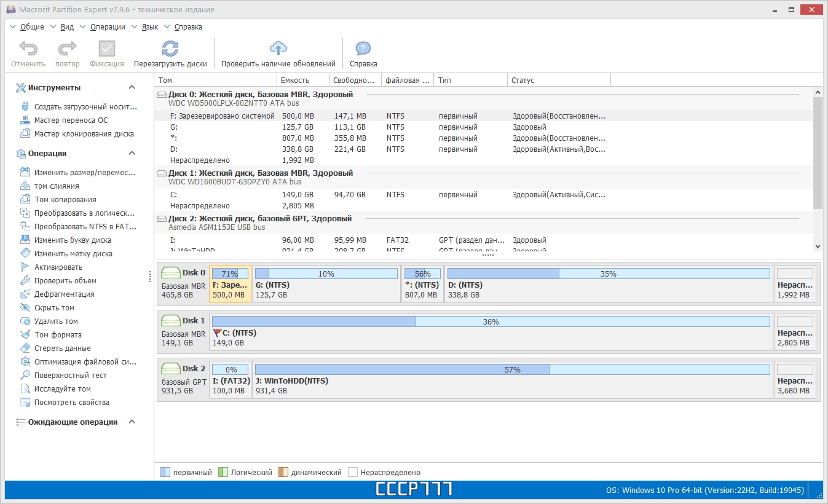Select G: 125,7 GB volume row

tap(483, 127)
